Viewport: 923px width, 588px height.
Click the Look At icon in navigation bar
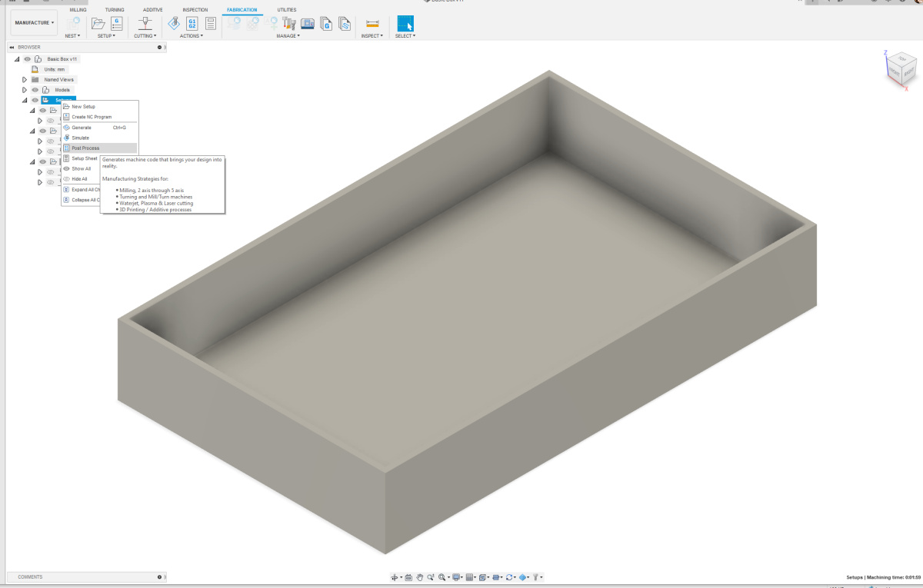tap(408, 576)
